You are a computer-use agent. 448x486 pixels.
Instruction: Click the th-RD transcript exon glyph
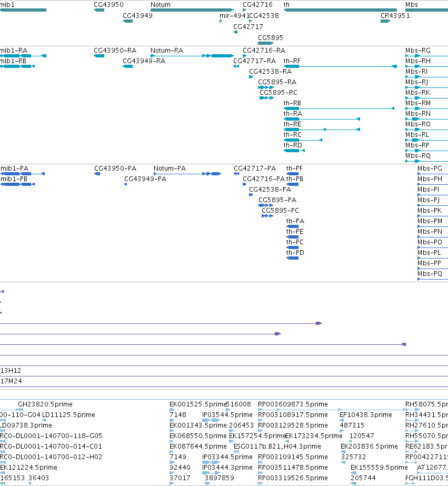292,151
